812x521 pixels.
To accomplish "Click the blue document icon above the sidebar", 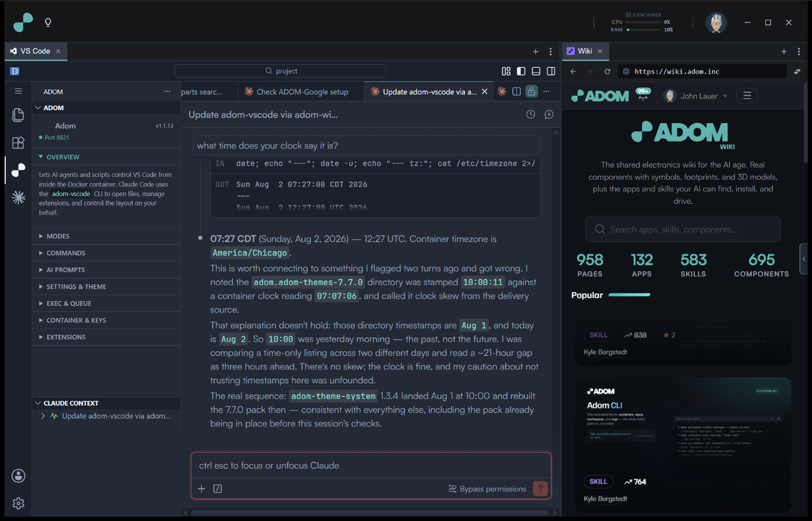I will pos(14,71).
